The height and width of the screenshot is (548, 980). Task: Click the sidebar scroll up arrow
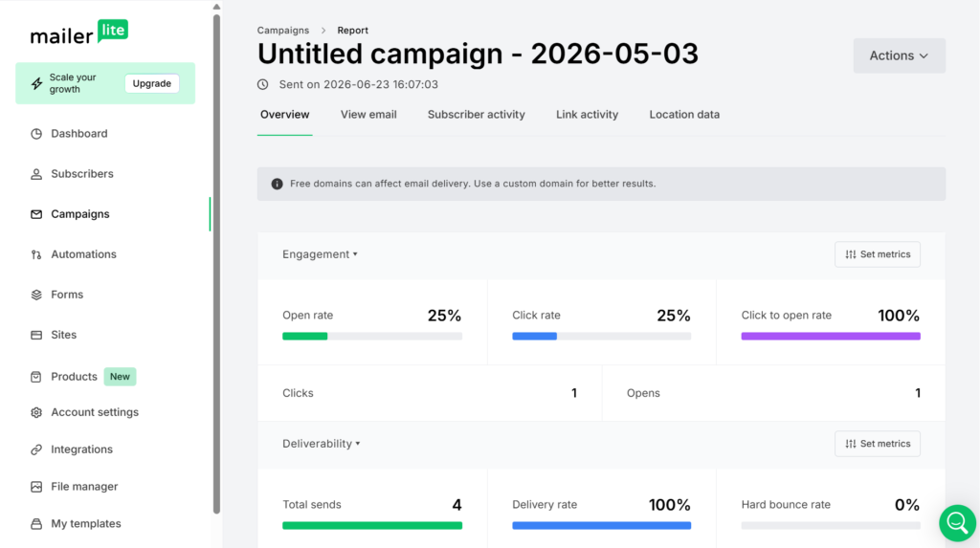click(x=216, y=7)
